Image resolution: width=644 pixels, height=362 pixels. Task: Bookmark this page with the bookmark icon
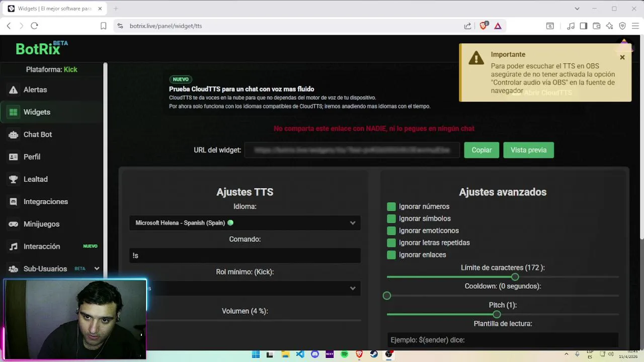pos(103,26)
